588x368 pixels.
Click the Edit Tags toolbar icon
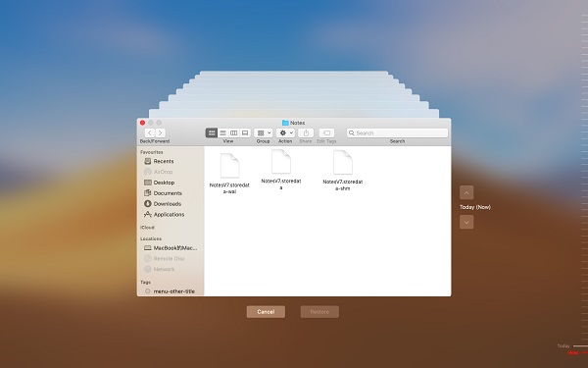326,132
